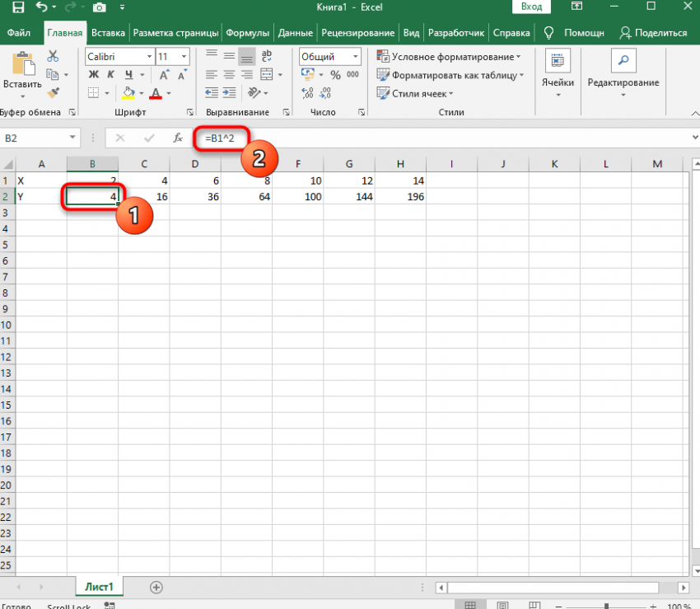Select the Format Painter brush icon
The height and width of the screenshot is (609, 700).
tap(54, 92)
